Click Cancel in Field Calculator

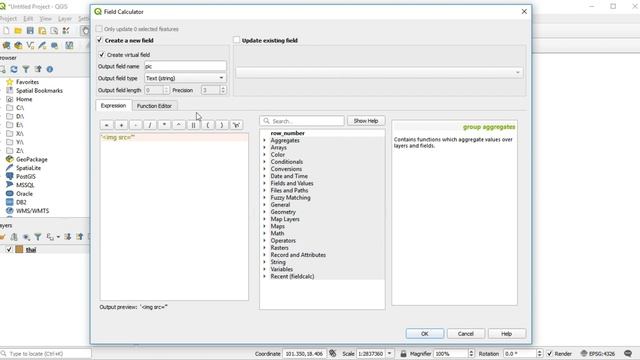click(x=466, y=333)
